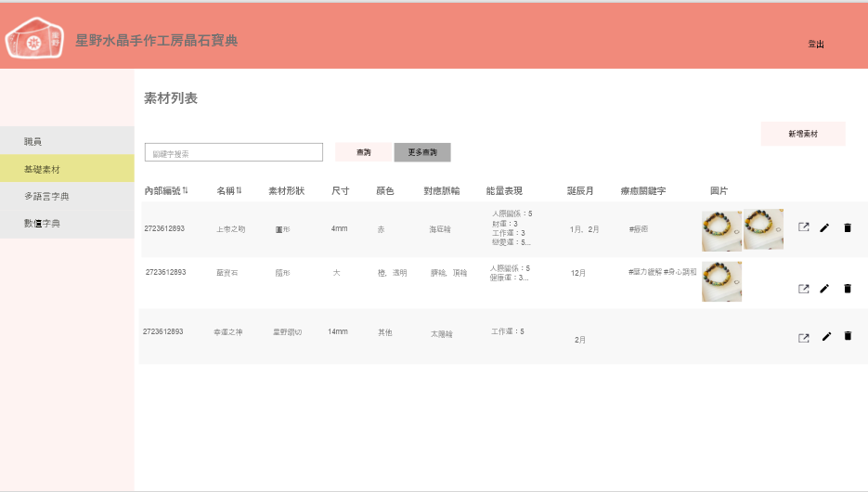This screenshot has width=868, height=492.
Task: Click the pencil edit icon for 上帝之吻
Action: coord(824,227)
